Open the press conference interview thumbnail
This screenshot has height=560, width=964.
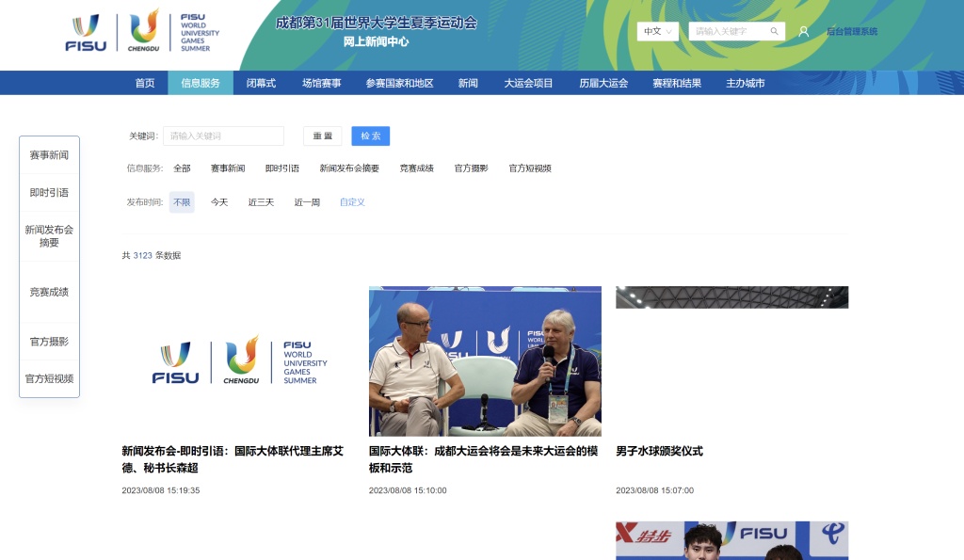click(485, 361)
